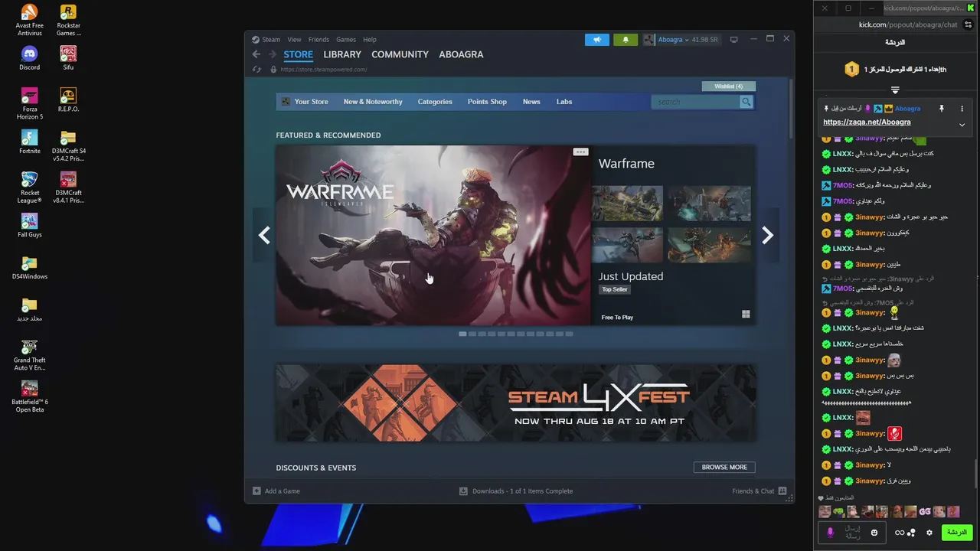Image resolution: width=980 pixels, height=551 pixels.
Task: Open the News store link
Action: [x=531, y=102]
